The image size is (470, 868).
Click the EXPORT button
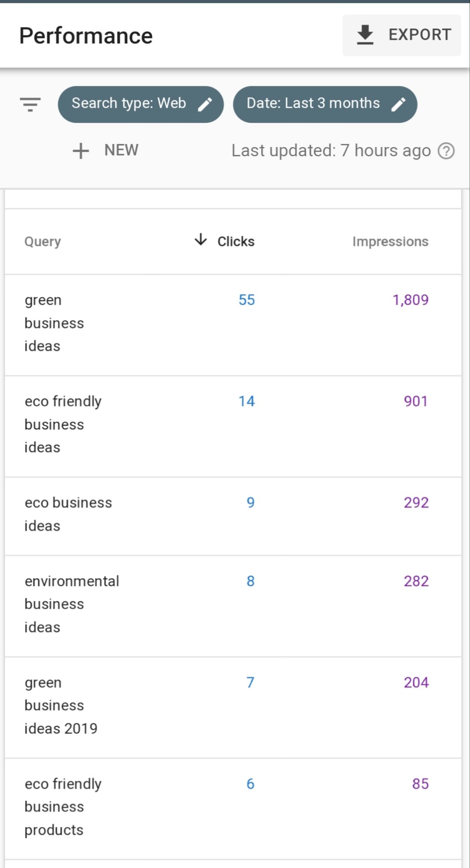coord(401,34)
